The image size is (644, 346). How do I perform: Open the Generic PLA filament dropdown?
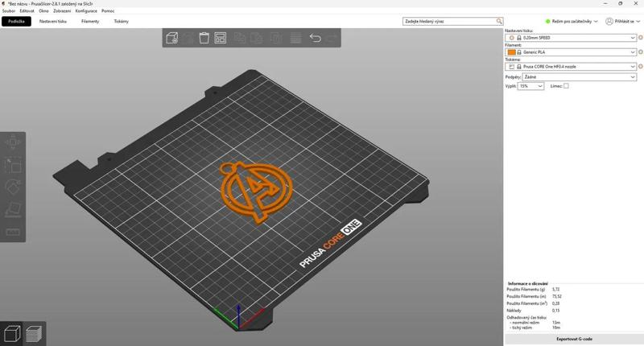coord(571,52)
